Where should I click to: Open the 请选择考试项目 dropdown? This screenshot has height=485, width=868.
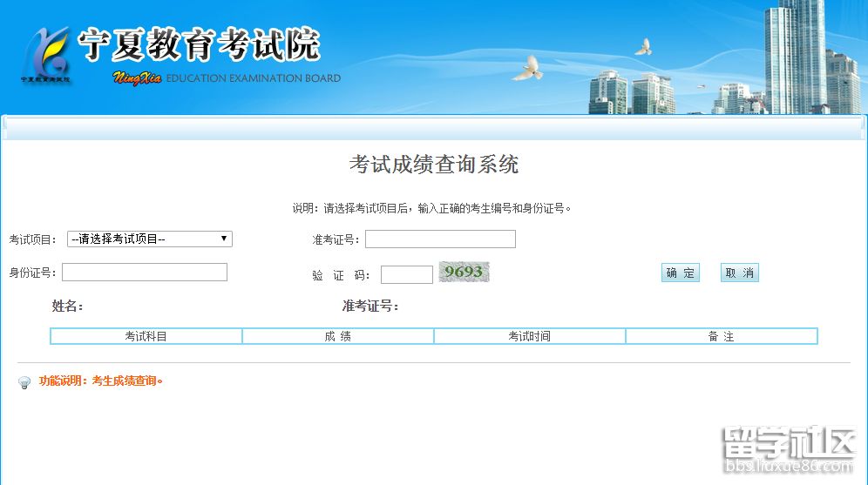[x=150, y=239]
